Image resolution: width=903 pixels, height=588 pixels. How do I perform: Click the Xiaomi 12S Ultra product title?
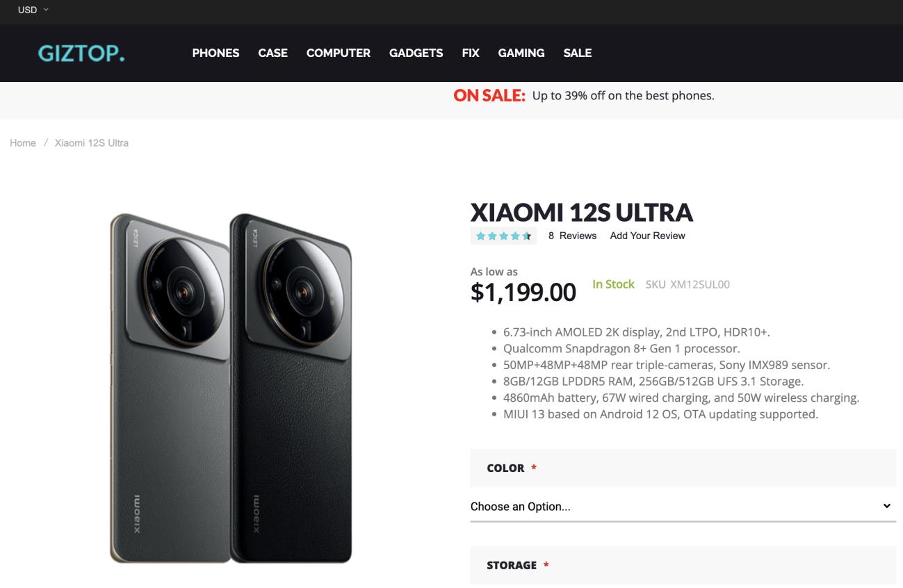(x=581, y=212)
